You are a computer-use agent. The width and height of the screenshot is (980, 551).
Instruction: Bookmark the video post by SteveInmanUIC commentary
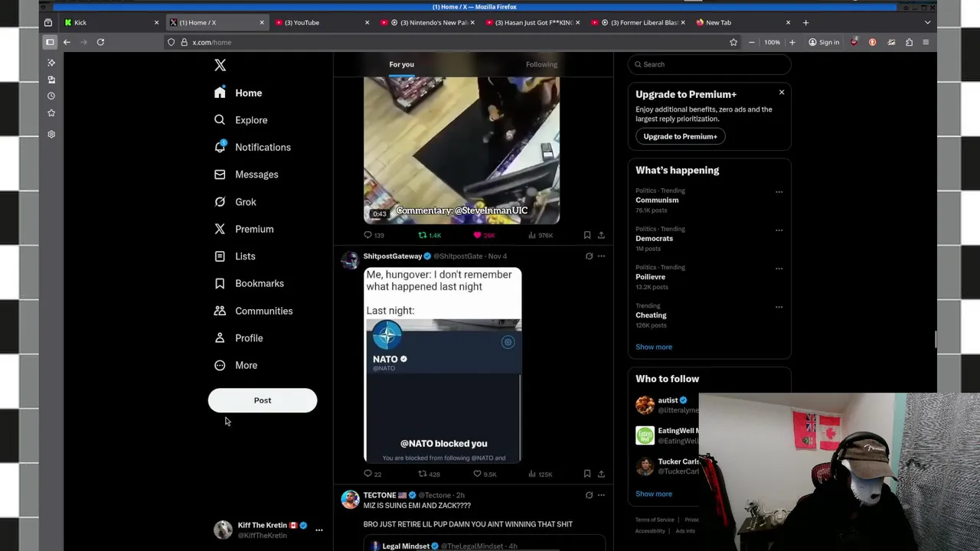[x=587, y=235]
